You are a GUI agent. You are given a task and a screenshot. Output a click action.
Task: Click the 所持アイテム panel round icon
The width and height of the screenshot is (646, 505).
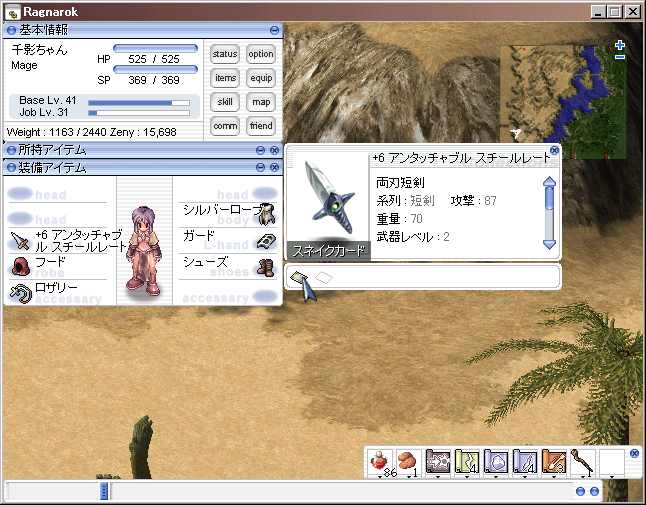pos(11,150)
